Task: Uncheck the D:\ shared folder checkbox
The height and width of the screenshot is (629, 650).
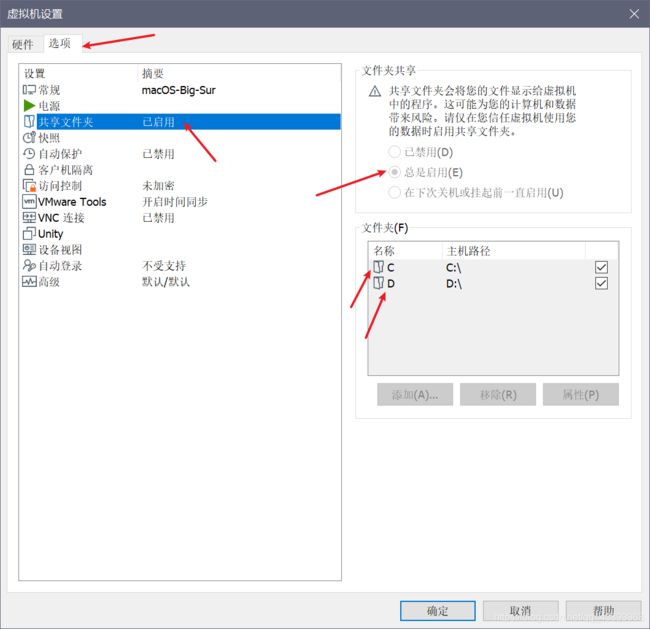Action: [x=601, y=283]
